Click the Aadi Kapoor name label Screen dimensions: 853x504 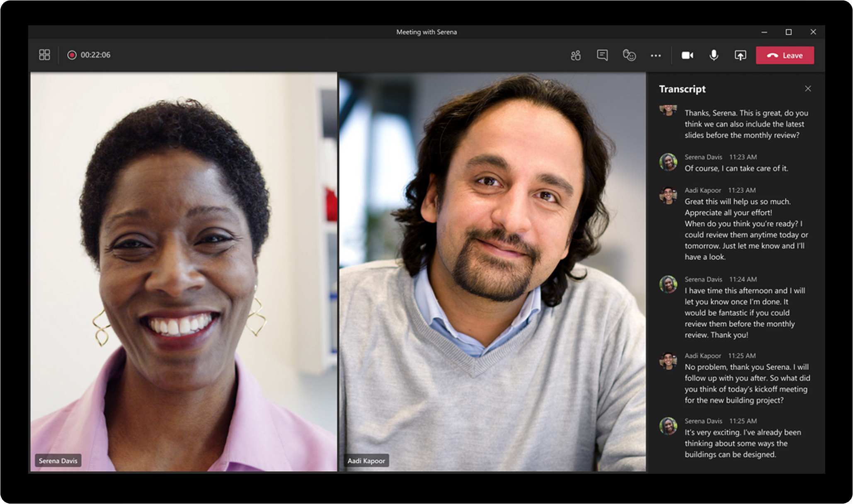366,460
